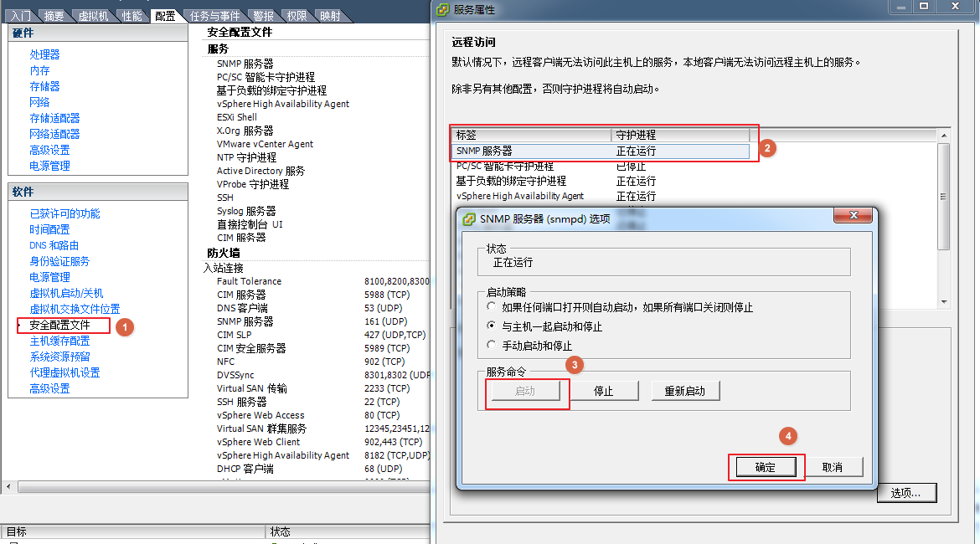
Task: Confirm with the 确定 button
Action: pyautogui.click(x=766, y=467)
